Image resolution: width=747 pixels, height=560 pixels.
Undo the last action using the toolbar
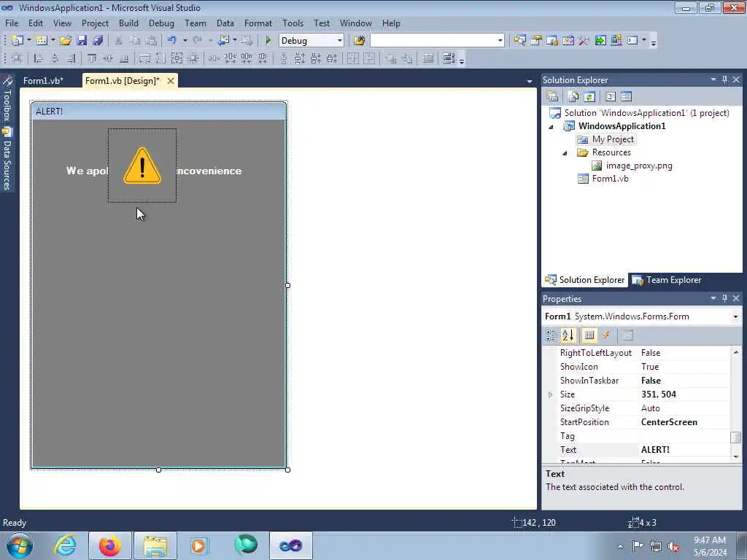point(172,41)
